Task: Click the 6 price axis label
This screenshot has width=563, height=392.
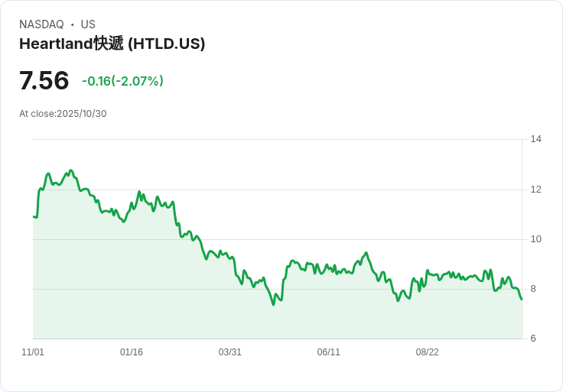Action: pos(533,339)
